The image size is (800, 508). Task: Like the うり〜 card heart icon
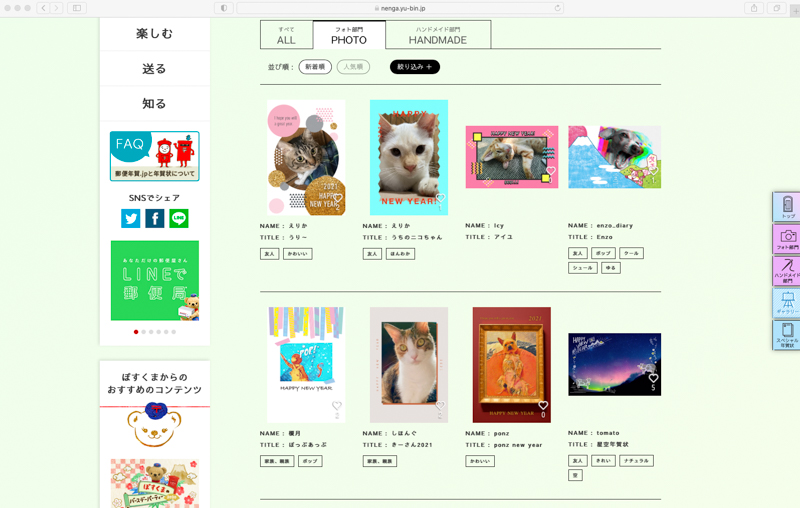point(337,198)
